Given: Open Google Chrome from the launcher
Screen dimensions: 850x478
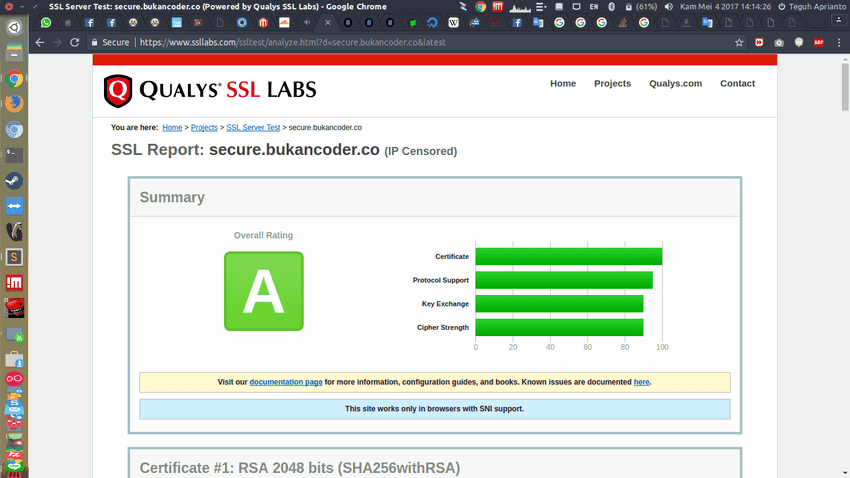Looking at the screenshot, I should (x=14, y=79).
